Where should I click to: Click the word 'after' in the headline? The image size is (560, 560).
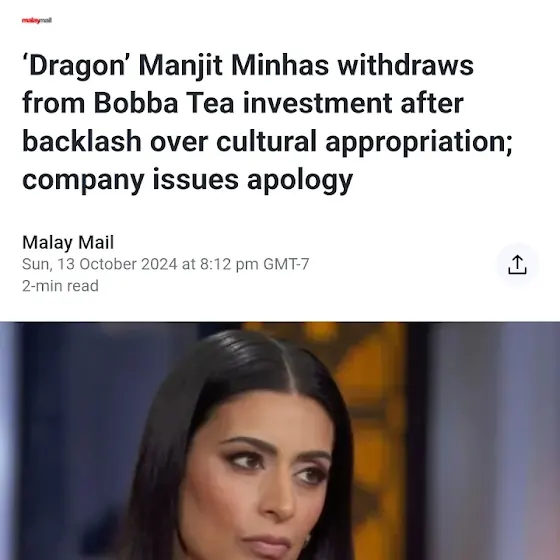(x=432, y=103)
